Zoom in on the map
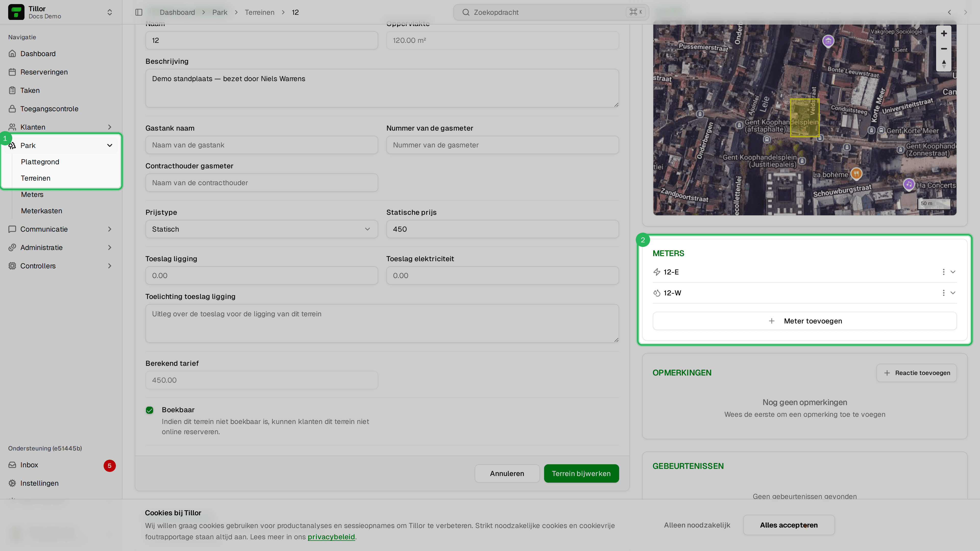980x551 pixels. 944,33
